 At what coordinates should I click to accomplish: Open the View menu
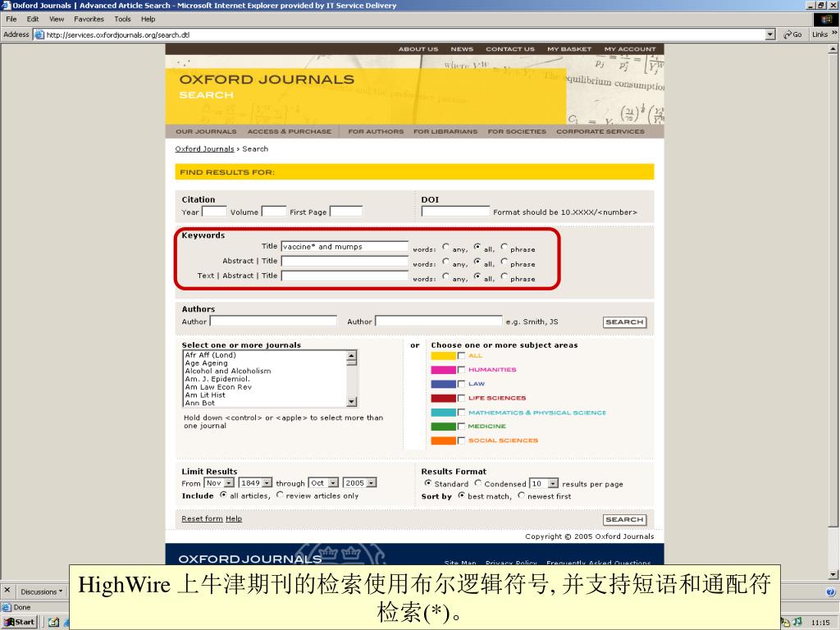pos(57,19)
